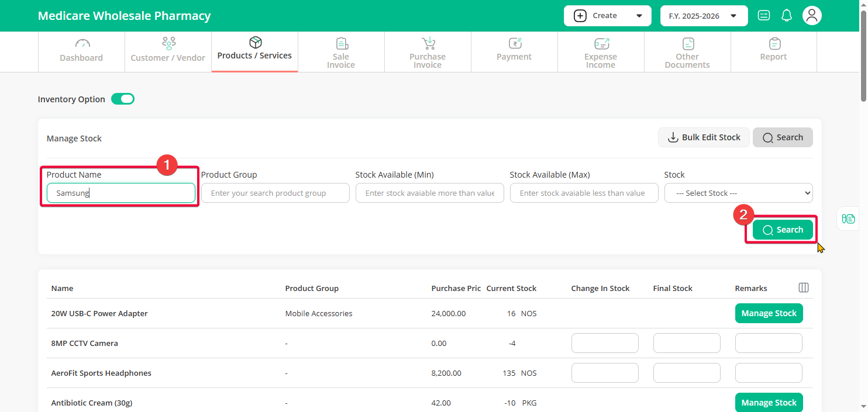The image size is (868, 412).
Task: Open the floating side panel icon
Action: (x=848, y=219)
